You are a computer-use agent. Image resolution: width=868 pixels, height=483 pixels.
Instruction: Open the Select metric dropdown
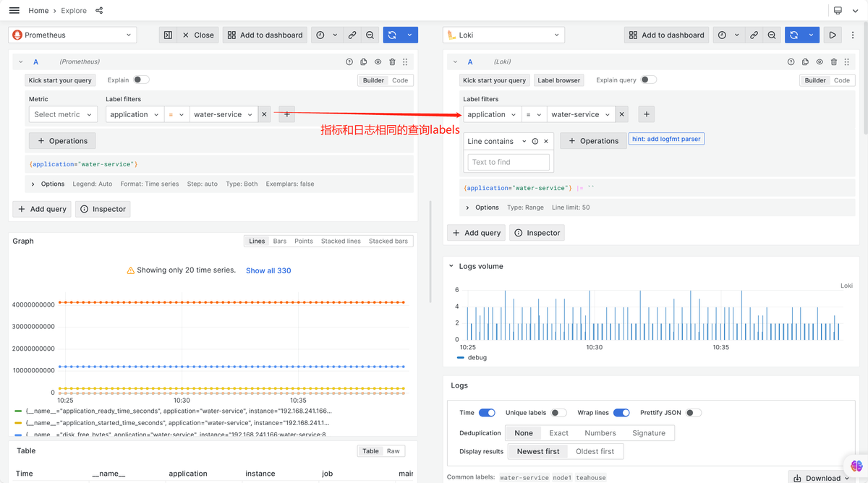[x=63, y=114]
